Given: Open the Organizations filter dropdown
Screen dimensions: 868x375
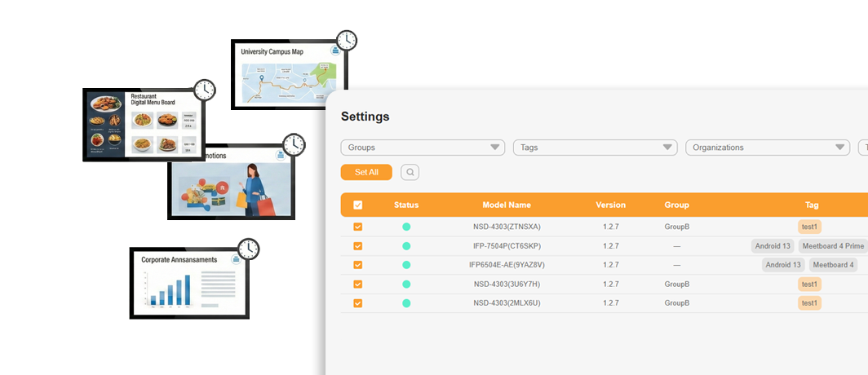Looking at the screenshot, I should tap(767, 148).
